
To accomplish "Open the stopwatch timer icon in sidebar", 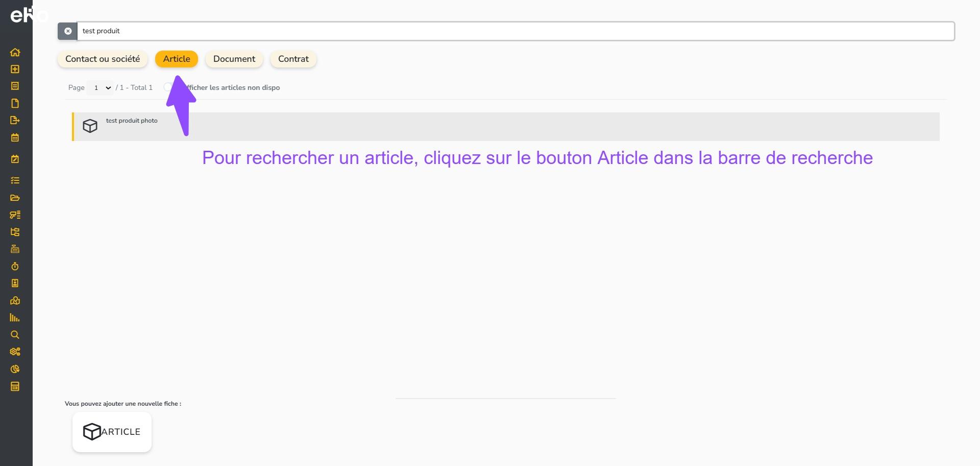I will point(15,266).
